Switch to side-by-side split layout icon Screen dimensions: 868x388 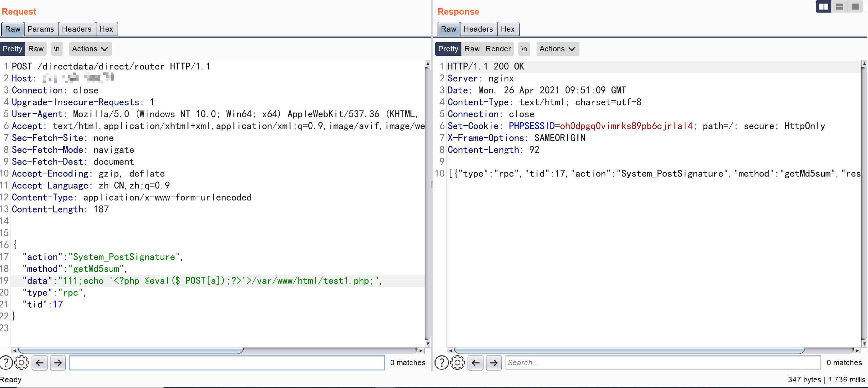click(x=823, y=6)
